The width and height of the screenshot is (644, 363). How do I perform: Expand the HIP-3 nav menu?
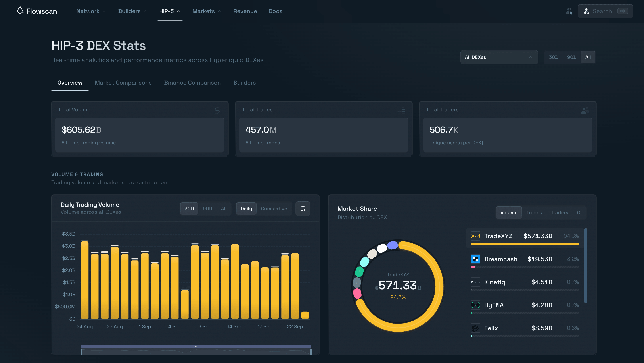coord(170,11)
